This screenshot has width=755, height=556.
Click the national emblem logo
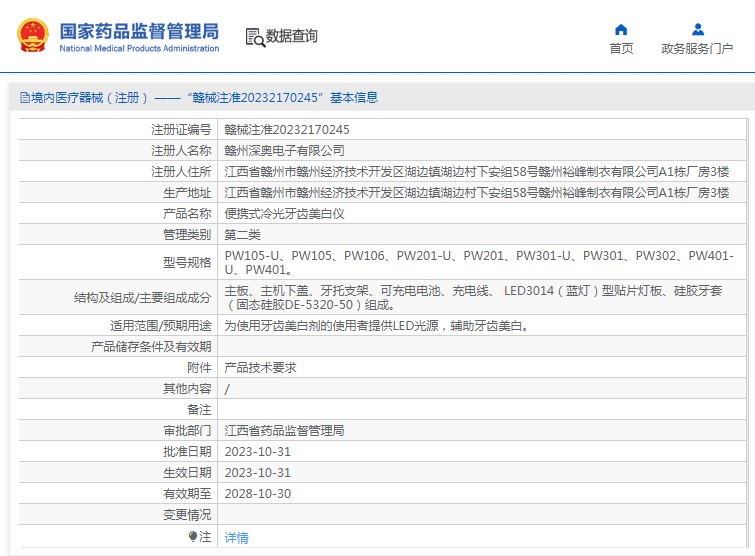point(33,35)
